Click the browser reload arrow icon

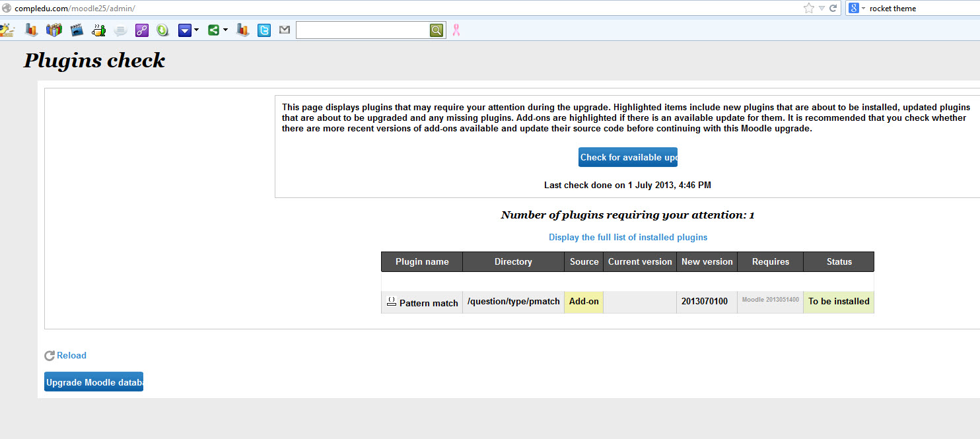click(833, 8)
